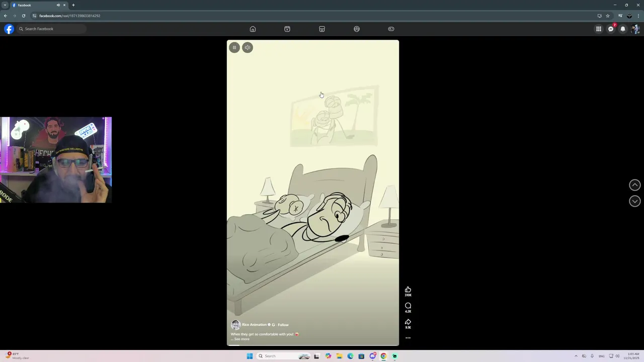Open the account profile picture menu

tap(635, 29)
